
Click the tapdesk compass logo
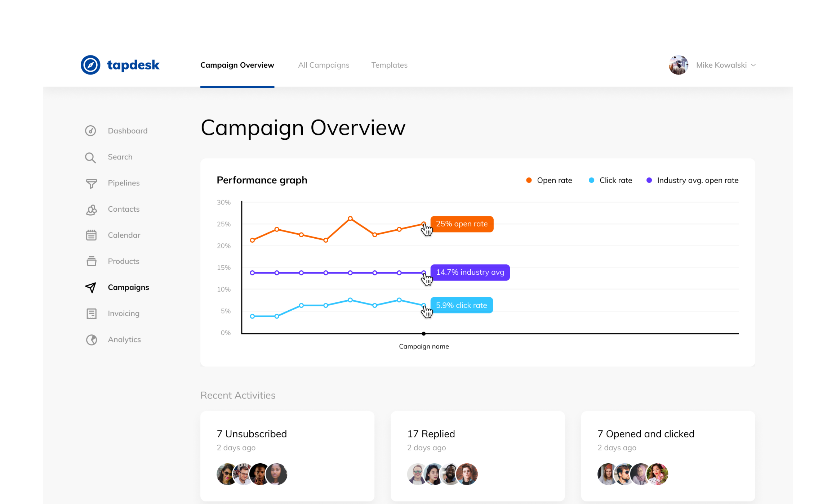point(90,65)
